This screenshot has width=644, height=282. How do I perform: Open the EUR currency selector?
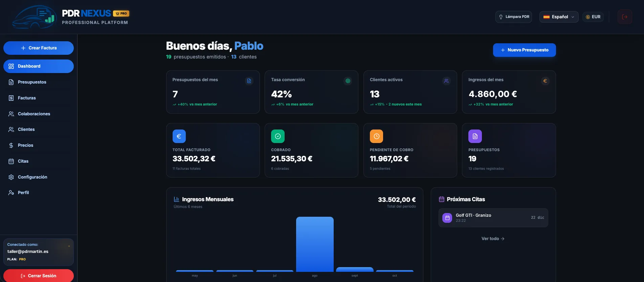[x=593, y=17]
